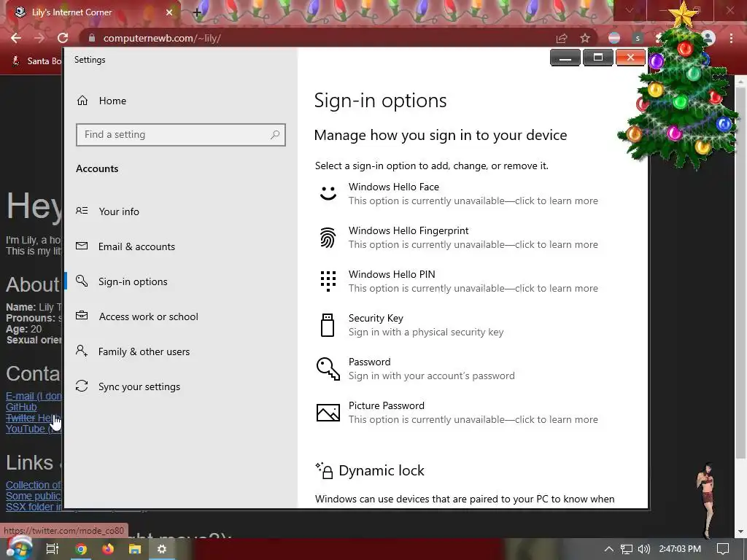
Task: Open Chrome three-dot menu
Action: (731, 38)
